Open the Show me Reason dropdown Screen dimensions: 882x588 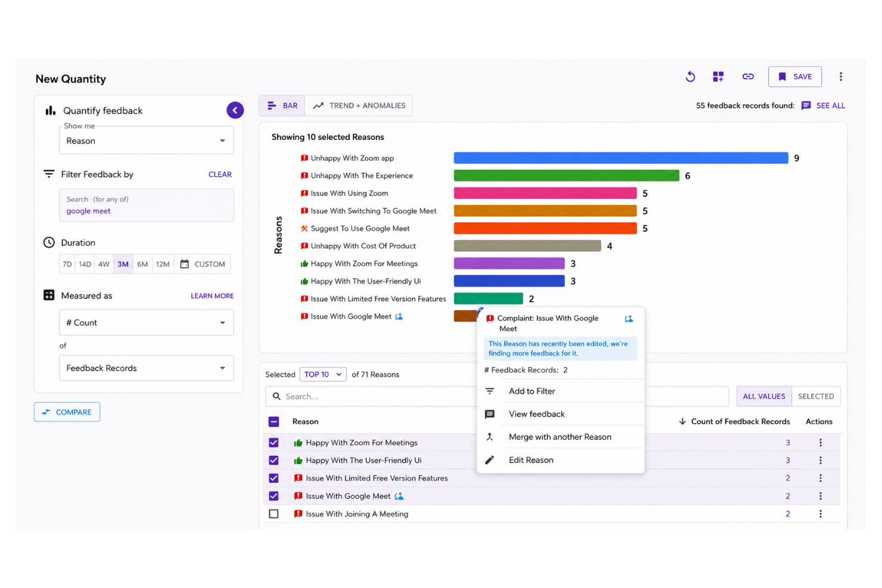click(147, 141)
